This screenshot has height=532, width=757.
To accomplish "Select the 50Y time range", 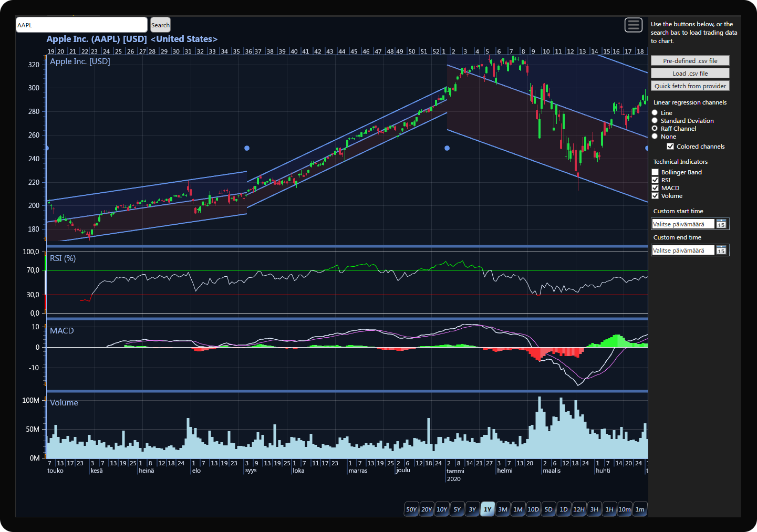I will pos(411,509).
